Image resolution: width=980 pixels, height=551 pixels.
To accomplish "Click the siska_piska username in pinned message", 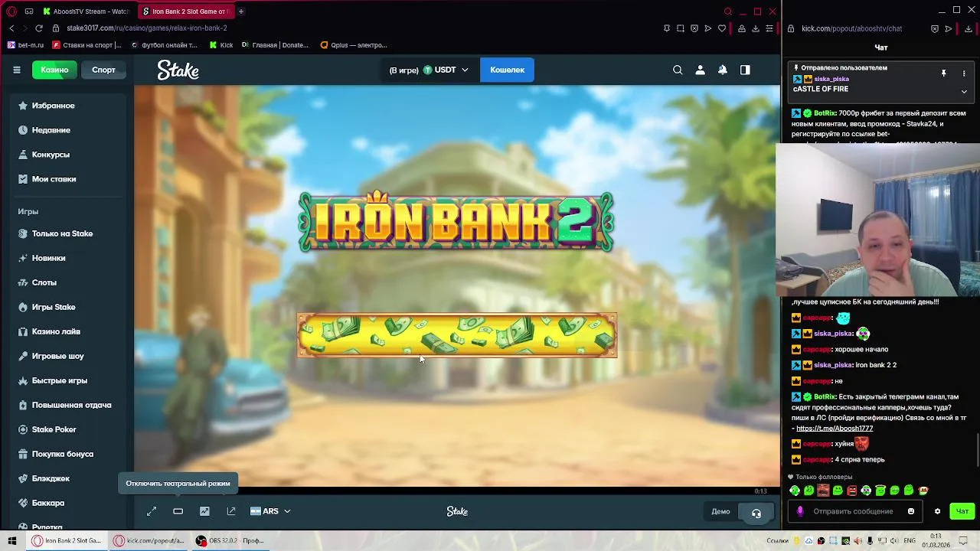I will click(831, 79).
